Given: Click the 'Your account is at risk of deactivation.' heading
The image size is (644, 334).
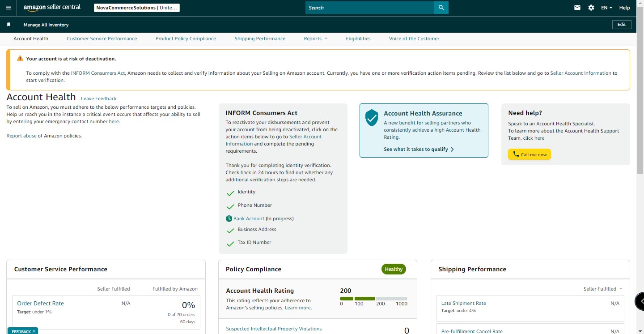Looking at the screenshot, I should point(71,59).
